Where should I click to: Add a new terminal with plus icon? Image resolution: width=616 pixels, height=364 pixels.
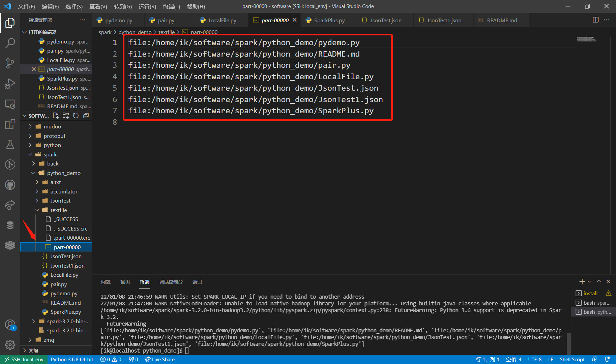(x=582, y=281)
